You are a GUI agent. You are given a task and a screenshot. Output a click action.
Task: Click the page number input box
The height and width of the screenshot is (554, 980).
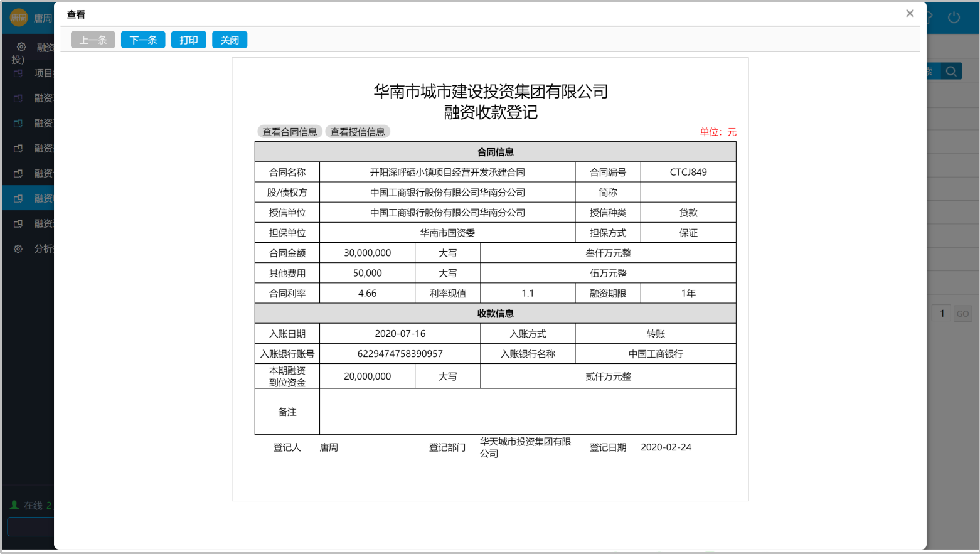coord(941,314)
